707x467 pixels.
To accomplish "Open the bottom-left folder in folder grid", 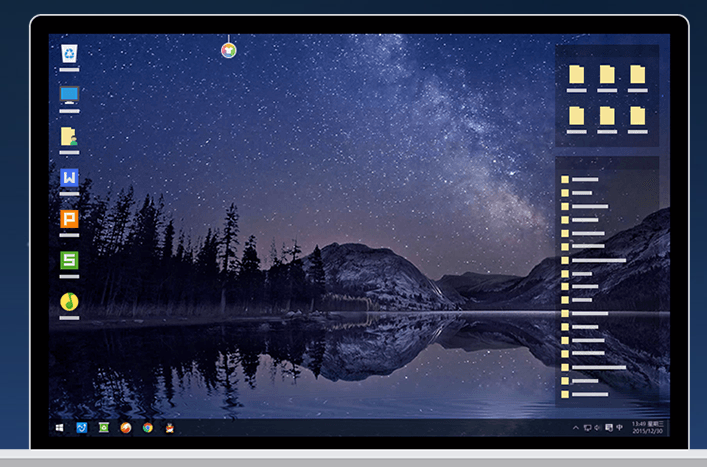I will 576,120.
